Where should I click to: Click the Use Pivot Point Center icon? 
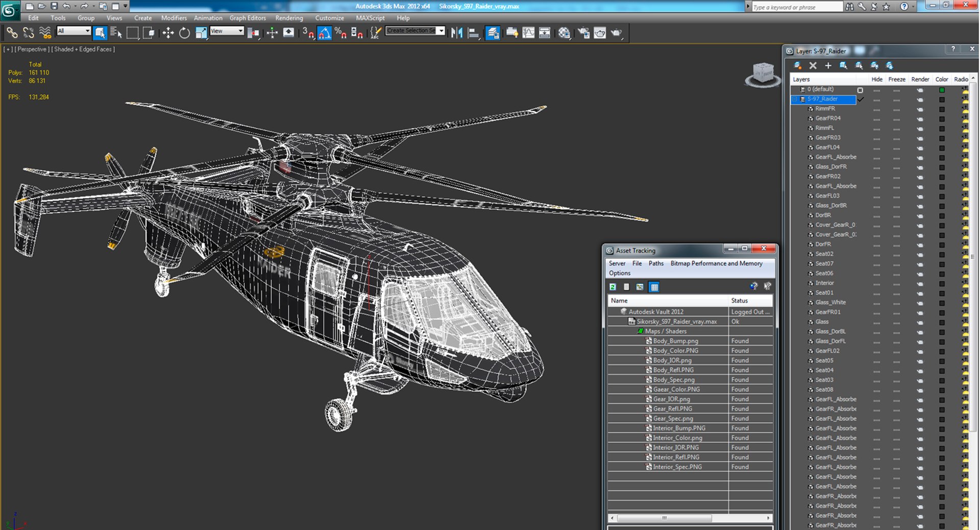(x=253, y=33)
